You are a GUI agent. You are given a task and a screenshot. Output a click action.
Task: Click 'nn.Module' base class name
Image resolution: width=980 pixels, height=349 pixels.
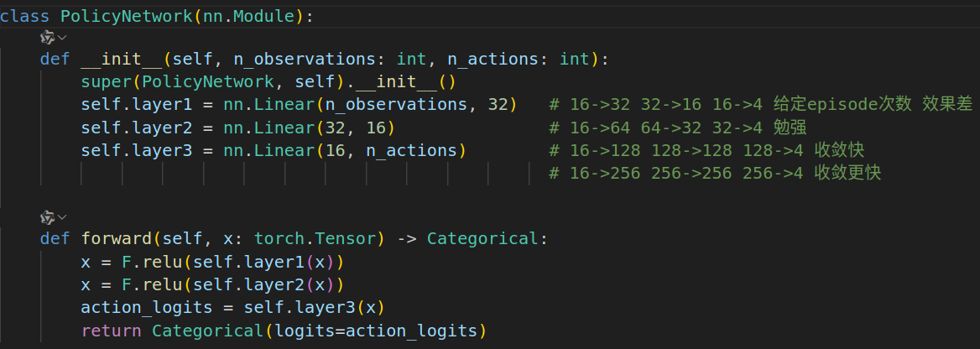[x=248, y=16]
